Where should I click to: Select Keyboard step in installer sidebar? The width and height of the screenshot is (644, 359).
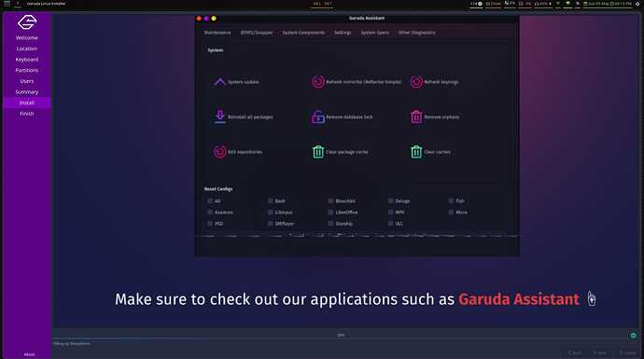point(27,60)
